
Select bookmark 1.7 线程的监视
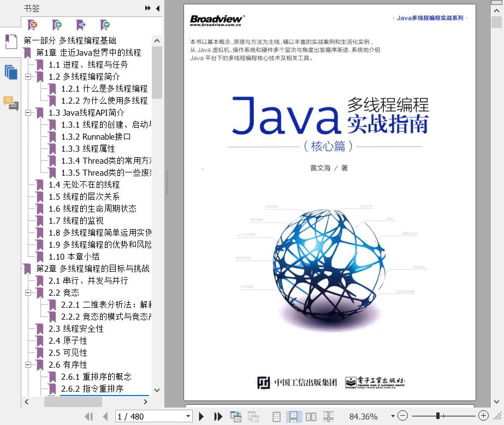coord(76,221)
